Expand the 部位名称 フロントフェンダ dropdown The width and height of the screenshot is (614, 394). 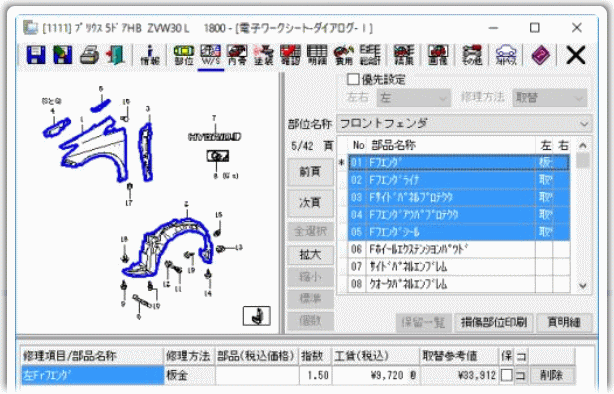point(464,124)
